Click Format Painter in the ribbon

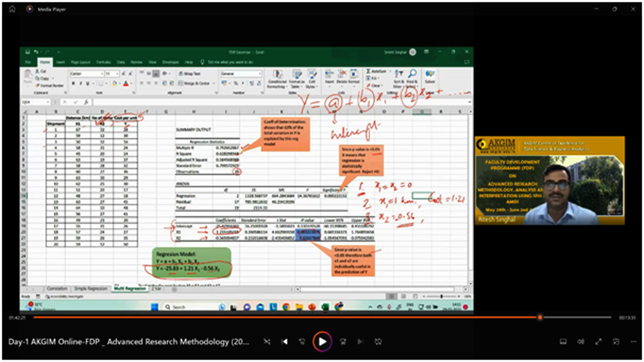point(50,85)
